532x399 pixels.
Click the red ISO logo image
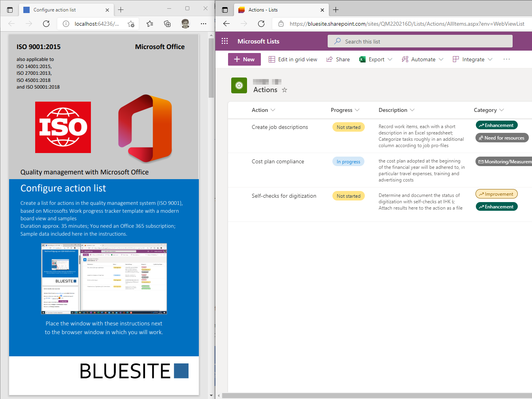coord(63,127)
